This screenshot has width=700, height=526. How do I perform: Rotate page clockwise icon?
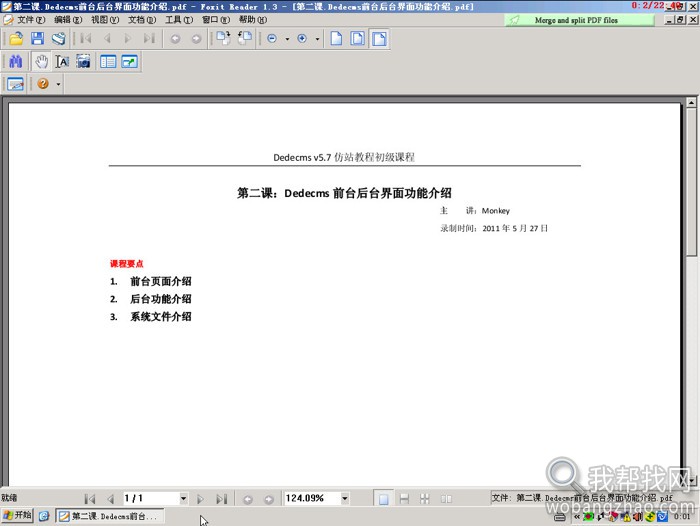pyautogui.click(x=223, y=39)
